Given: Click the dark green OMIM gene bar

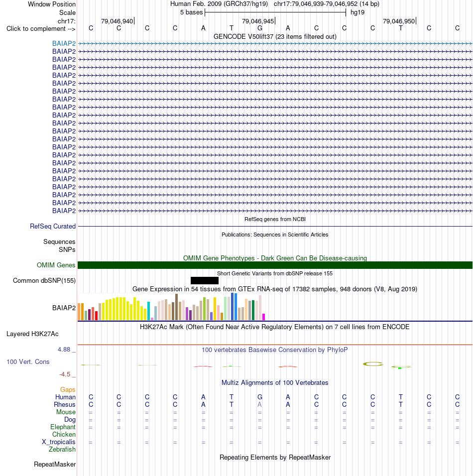Looking at the screenshot, I should [x=275, y=265].
